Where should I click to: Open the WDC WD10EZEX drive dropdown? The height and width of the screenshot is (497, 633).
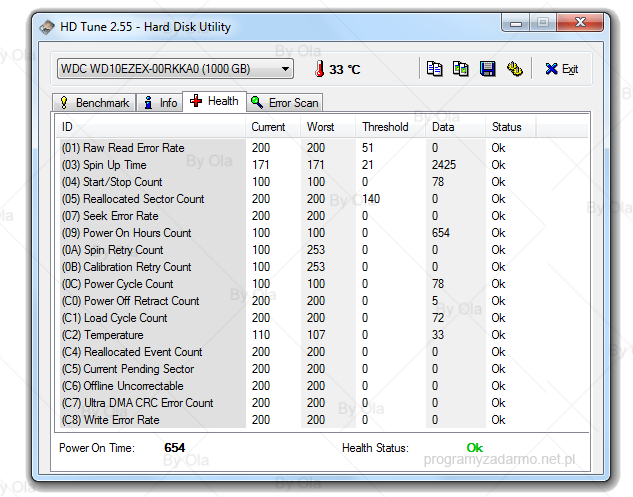(175, 69)
